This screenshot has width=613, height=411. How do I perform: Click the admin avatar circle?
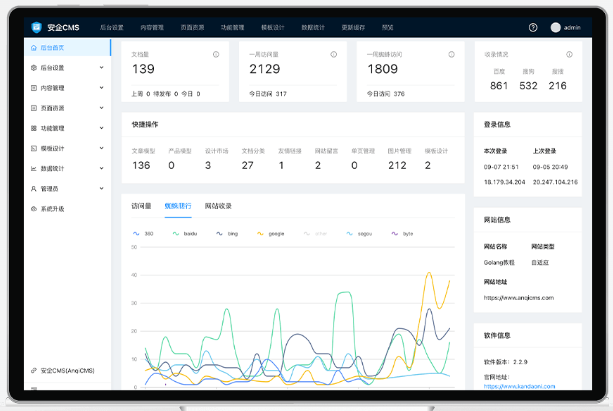(556, 27)
